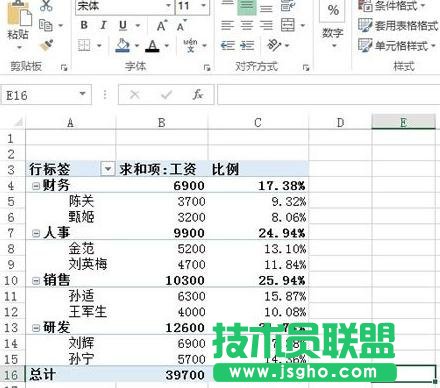Open Paste (粘贴) options dropdown arrow
Screen dimensions: 440x388
click(19, 47)
